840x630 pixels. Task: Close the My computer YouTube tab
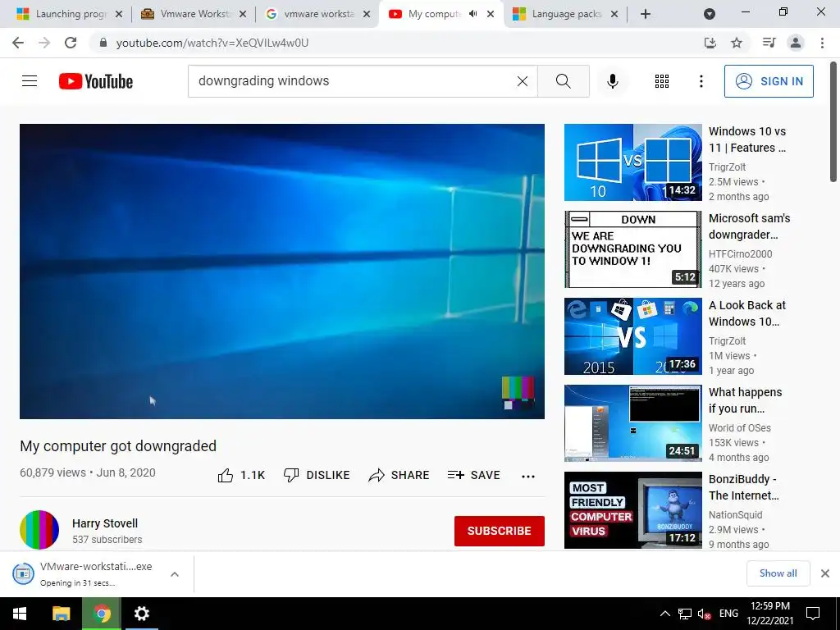(x=491, y=14)
